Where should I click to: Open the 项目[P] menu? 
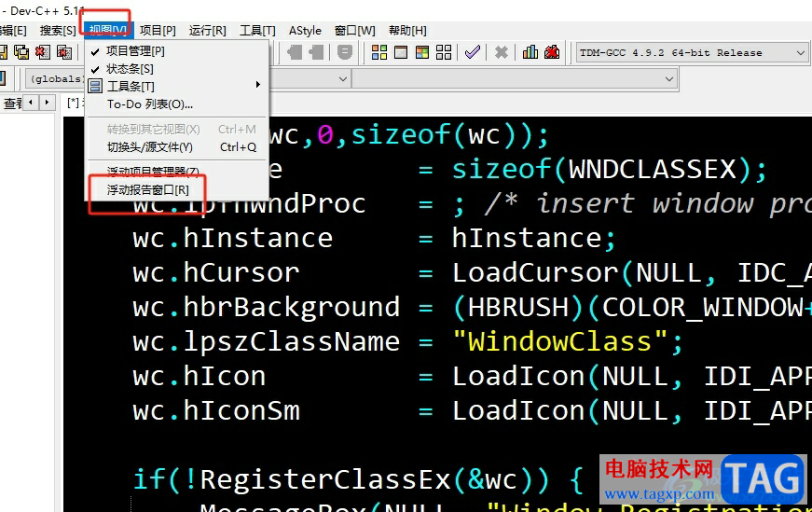pos(158,31)
